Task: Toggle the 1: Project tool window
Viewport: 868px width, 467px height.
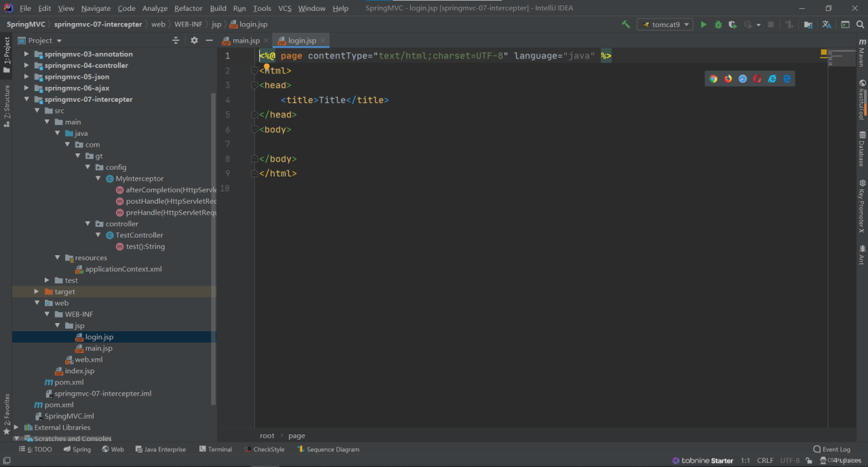Action: pyautogui.click(x=6, y=54)
